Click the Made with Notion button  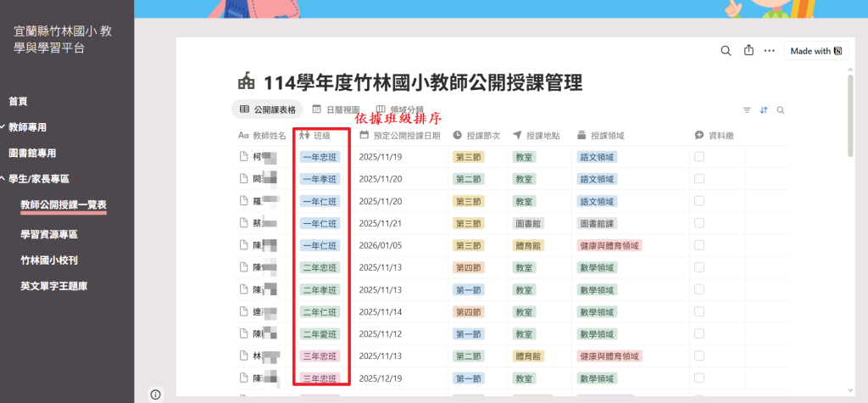816,51
